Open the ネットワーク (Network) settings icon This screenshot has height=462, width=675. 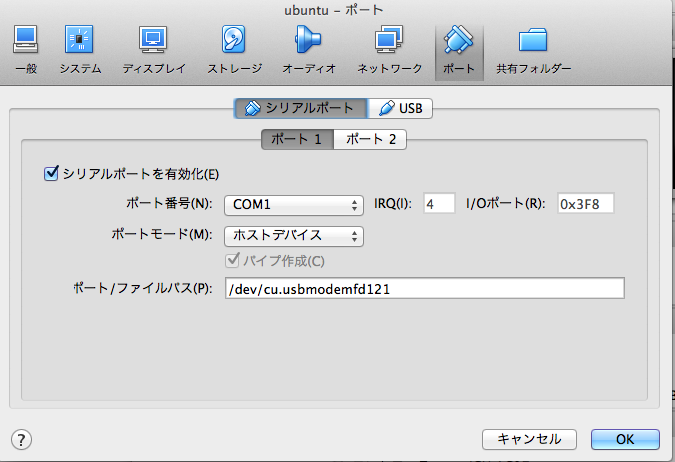point(389,50)
